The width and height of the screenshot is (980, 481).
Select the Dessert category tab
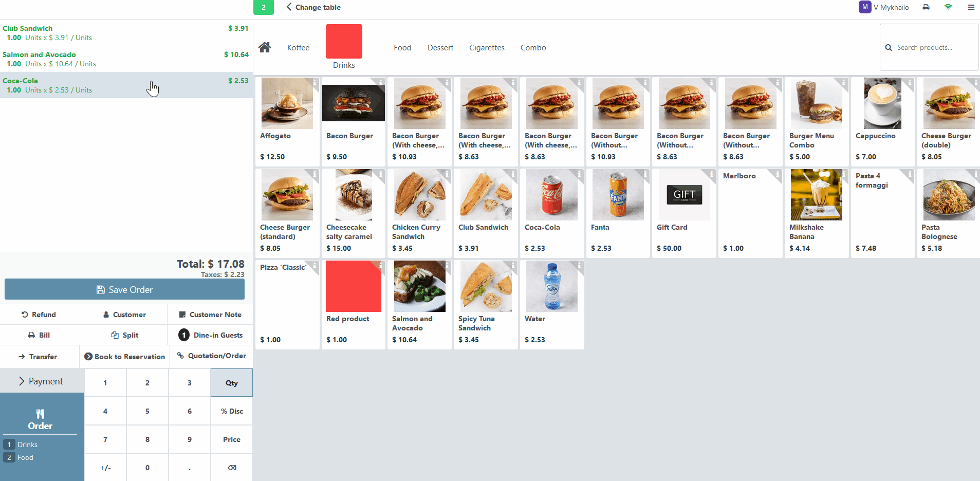440,48
